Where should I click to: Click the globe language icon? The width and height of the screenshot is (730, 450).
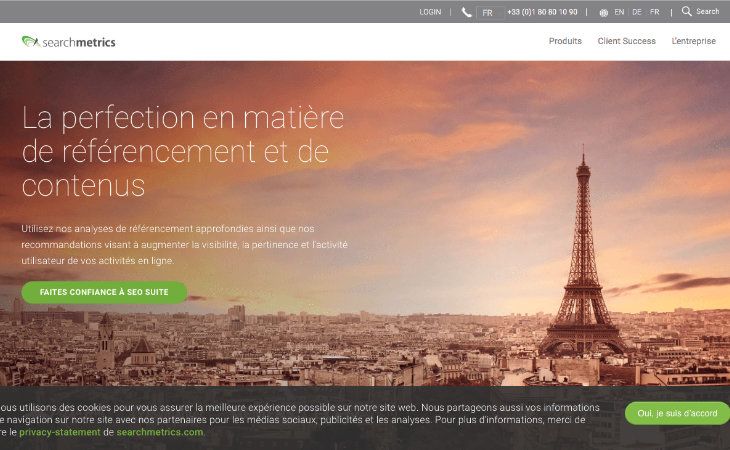603,13
